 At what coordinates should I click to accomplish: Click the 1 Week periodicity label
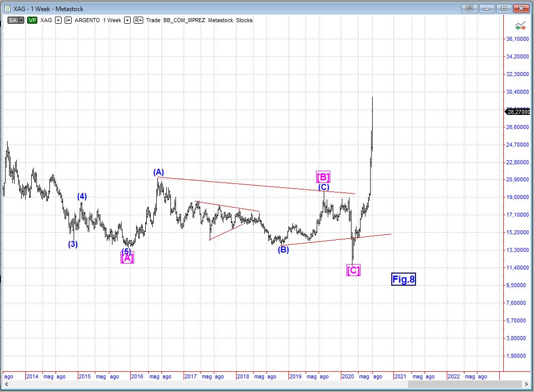pos(112,20)
